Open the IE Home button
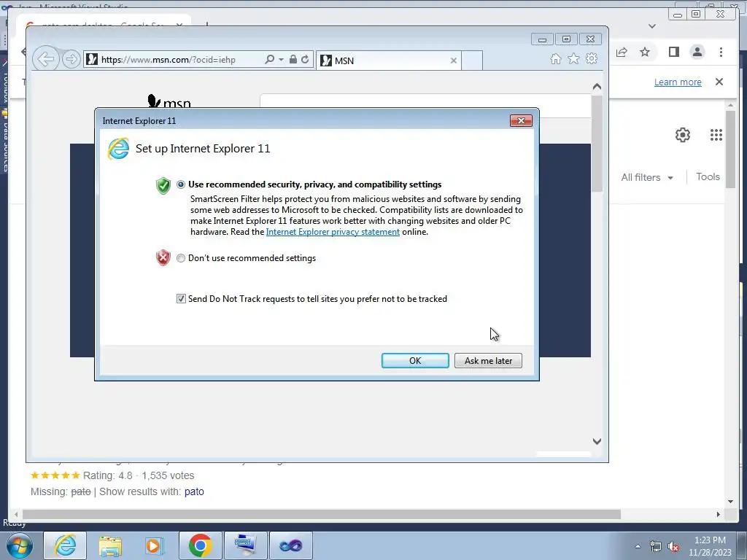Image resolution: width=747 pixels, height=560 pixels. pos(555,58)
